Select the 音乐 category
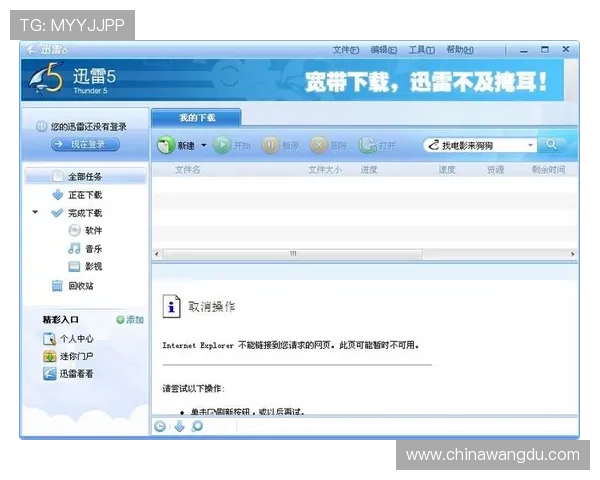Viewport: 600px width, 480px height. 85,249
